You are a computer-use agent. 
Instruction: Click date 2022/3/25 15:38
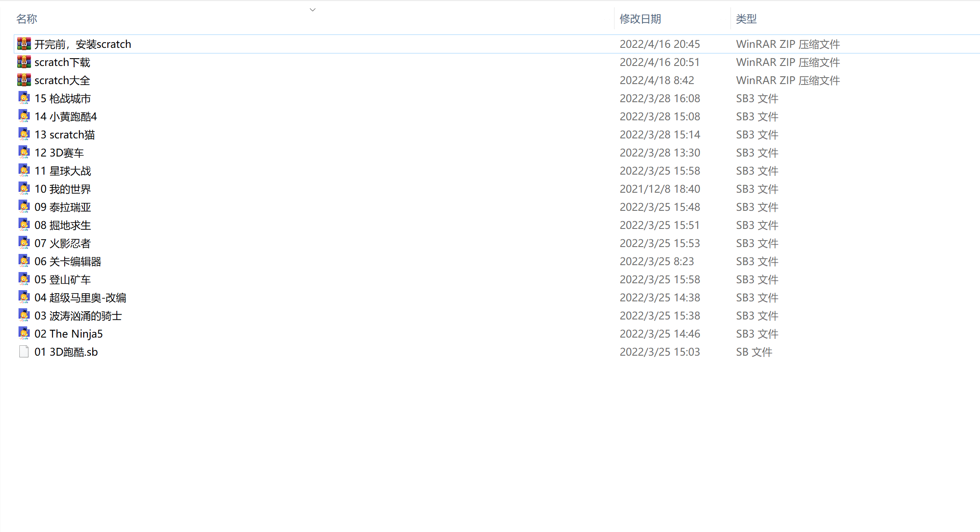click(660, 316)
